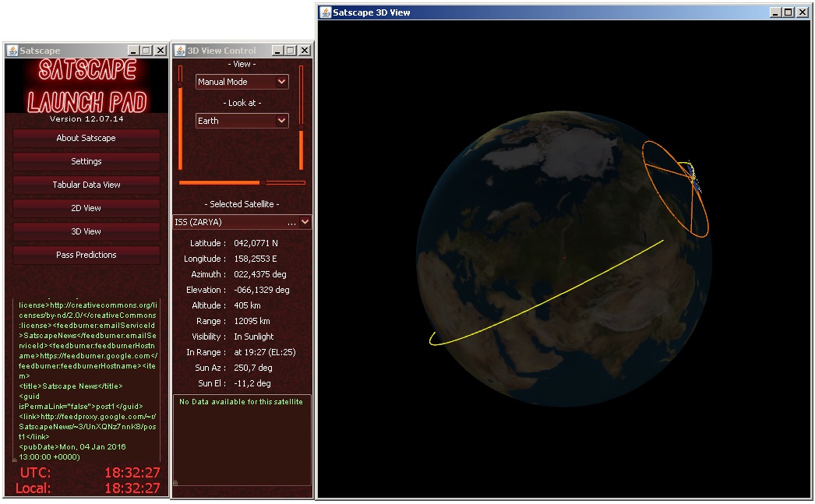
Task: Click the horizontal orange slider
Action: pos(242,183)
